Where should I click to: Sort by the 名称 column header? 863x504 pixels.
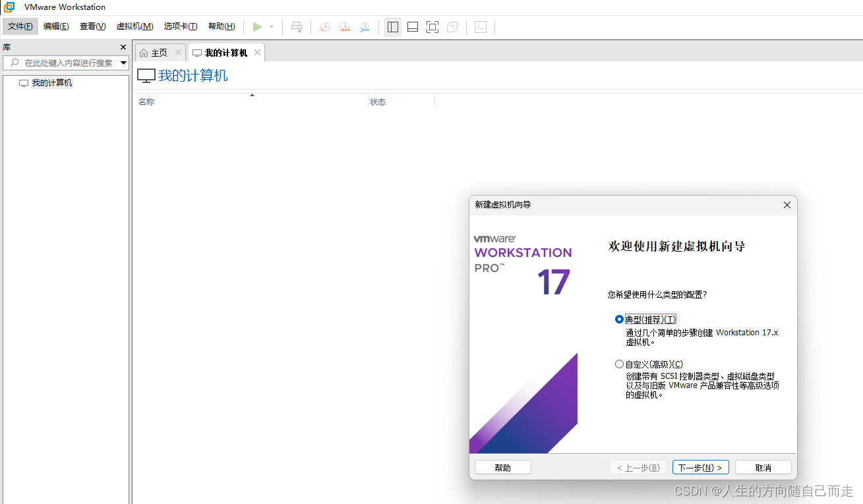pos(251,102)
